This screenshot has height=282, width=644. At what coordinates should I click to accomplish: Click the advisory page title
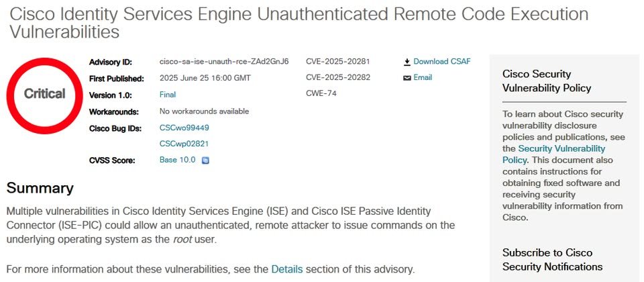click(x=299, y=23)
